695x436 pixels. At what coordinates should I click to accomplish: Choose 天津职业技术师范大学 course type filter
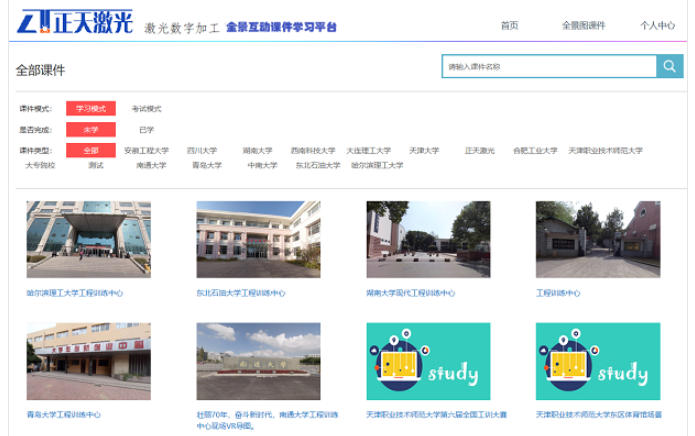tap(605, 151)
